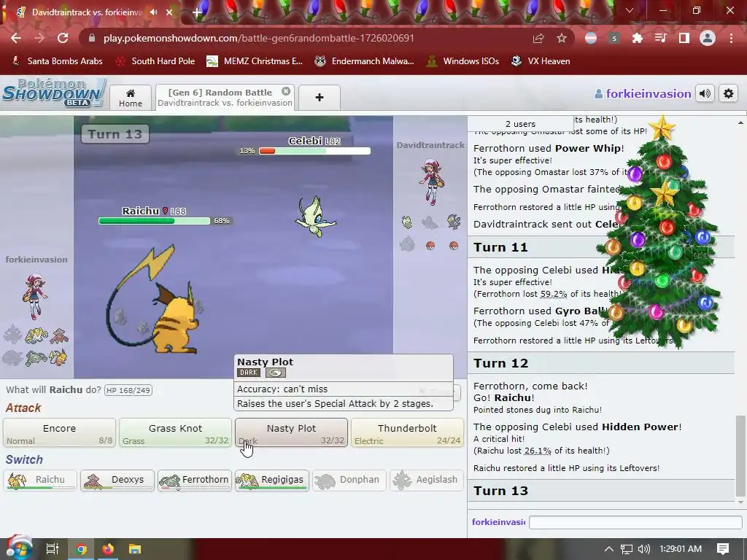Open the VX Heaven bookmark

pyautogui.click(x=541, y=61)
